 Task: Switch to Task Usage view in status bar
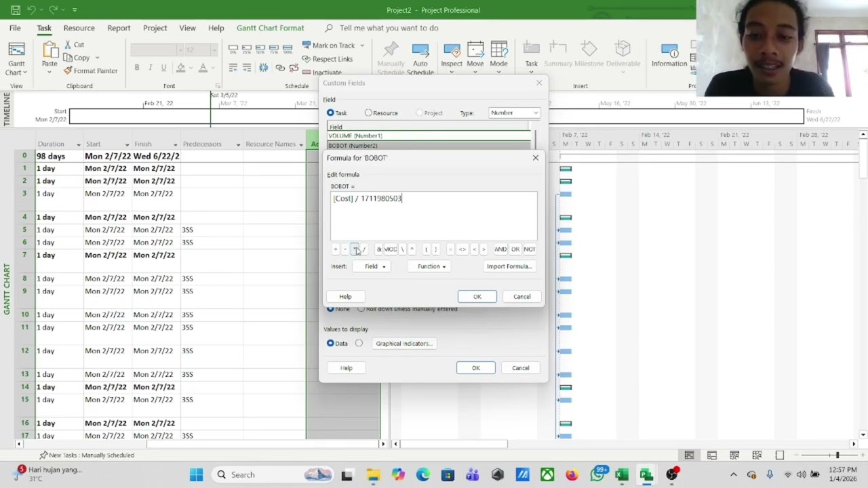712,455
